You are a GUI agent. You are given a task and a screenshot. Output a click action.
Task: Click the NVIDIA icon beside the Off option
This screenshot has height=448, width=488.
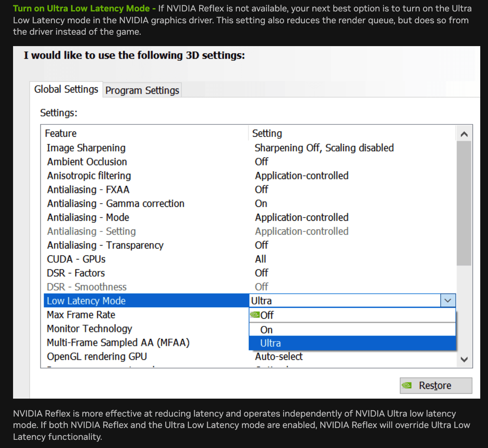point(255,315)
